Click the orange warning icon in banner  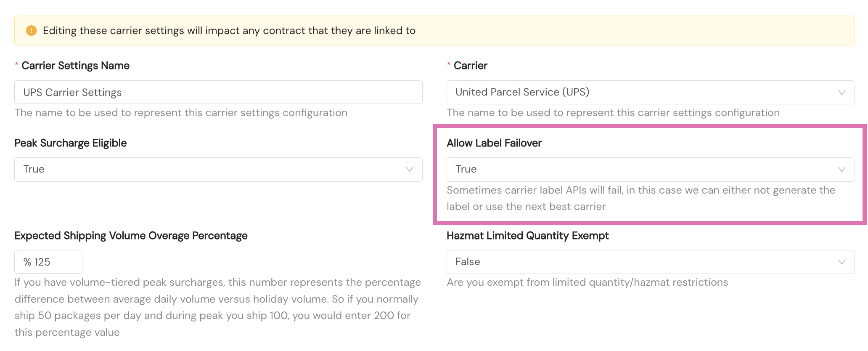pos(31,31)
